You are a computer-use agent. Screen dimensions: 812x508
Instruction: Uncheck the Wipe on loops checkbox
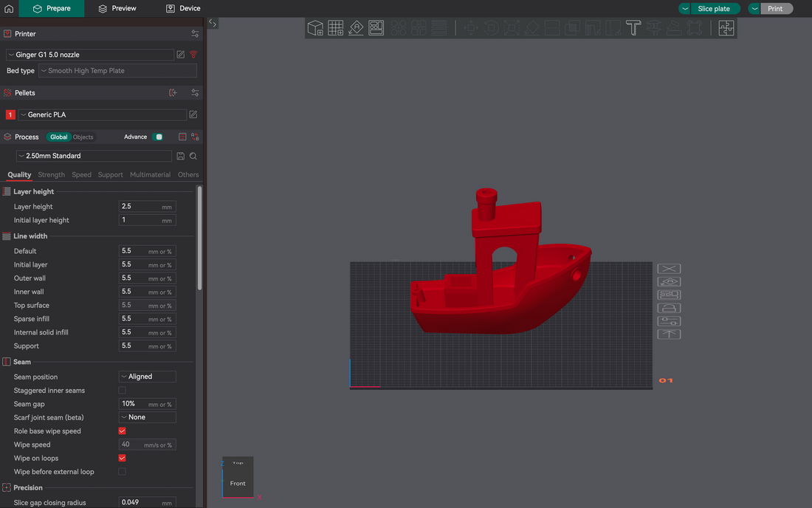[122, 458]
